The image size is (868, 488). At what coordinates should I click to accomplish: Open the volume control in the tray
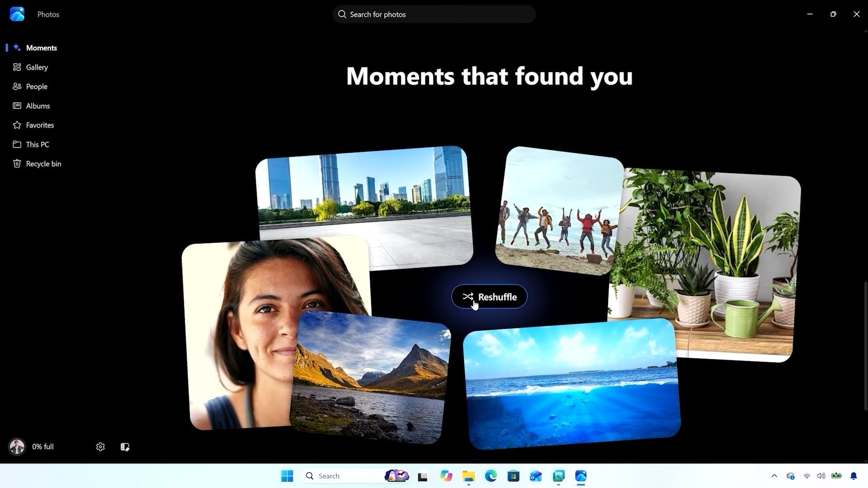pyautogui.click(x=821, y=476)
